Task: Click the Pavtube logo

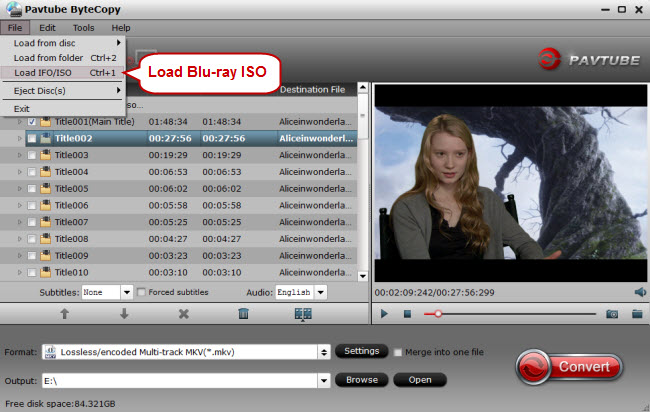Action: (x=589, y=60)
